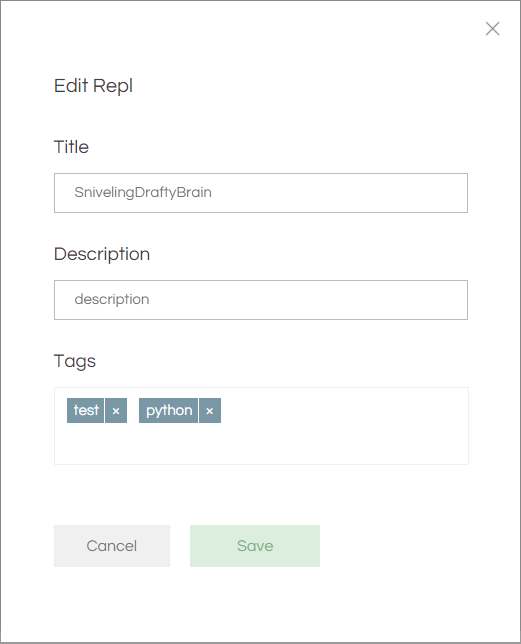The image size is (521, 644).
Task: Dismiss dialog via the Cancel button
Action: pos(112,546)
